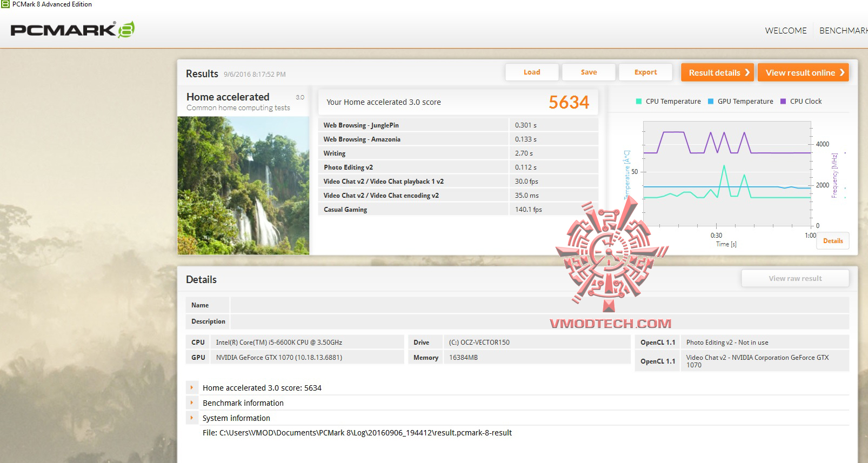Click the Home accelerated heading
Viewport: 868px width, 463px height.
[x=228, y=97]
